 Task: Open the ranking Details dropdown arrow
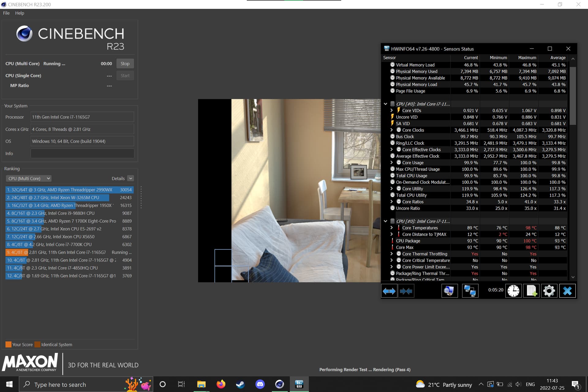(131, 178)
